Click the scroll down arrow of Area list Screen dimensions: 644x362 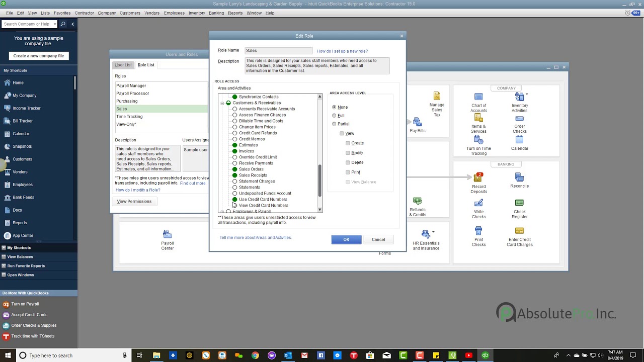319,210
